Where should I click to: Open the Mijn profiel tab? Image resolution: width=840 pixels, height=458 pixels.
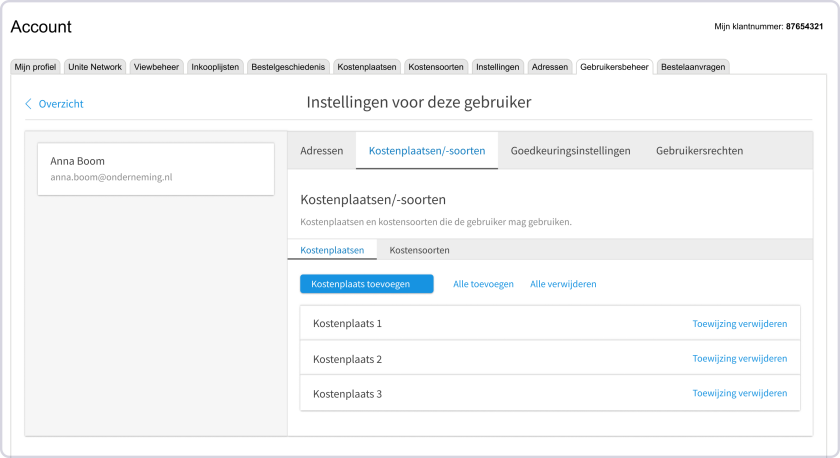(35, 67)
